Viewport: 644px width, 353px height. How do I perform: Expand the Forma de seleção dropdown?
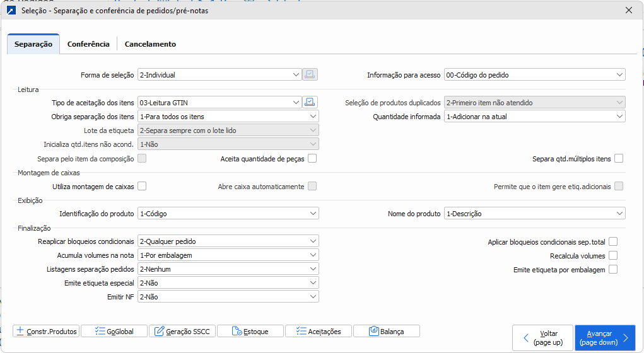[x=220, y=74]
